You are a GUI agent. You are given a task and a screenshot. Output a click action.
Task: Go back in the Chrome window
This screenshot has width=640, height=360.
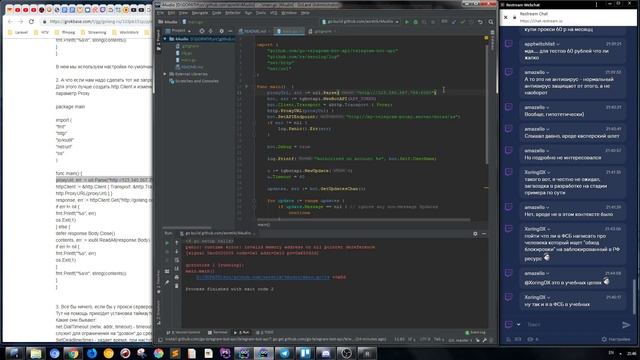[x=10, y=21]
